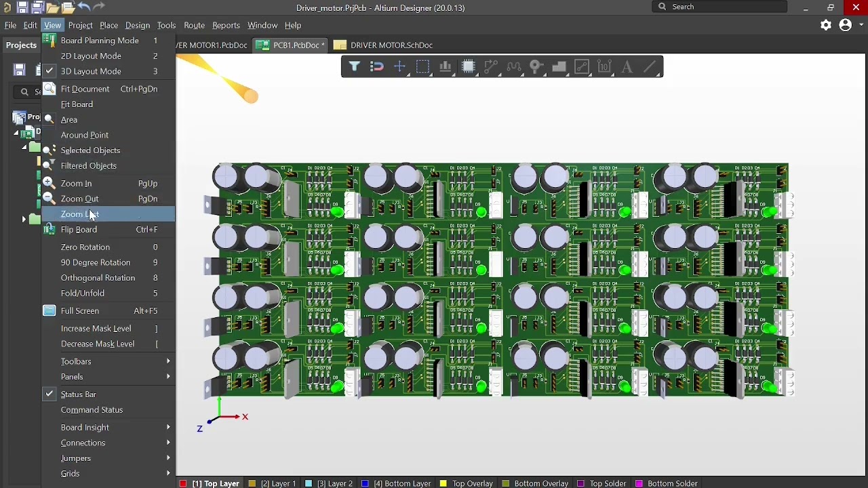Viewport: 868px width, 488px height.
Task: Click Zoom Out menu entry
Action: [x=108, y=199]
